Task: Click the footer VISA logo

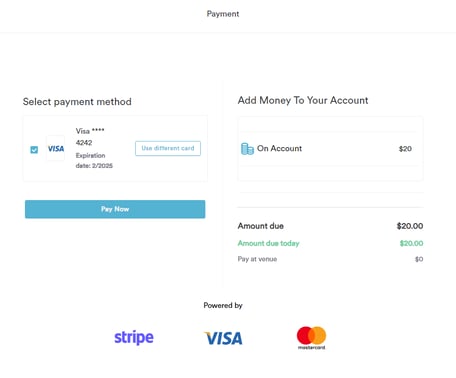Action: 223,338
